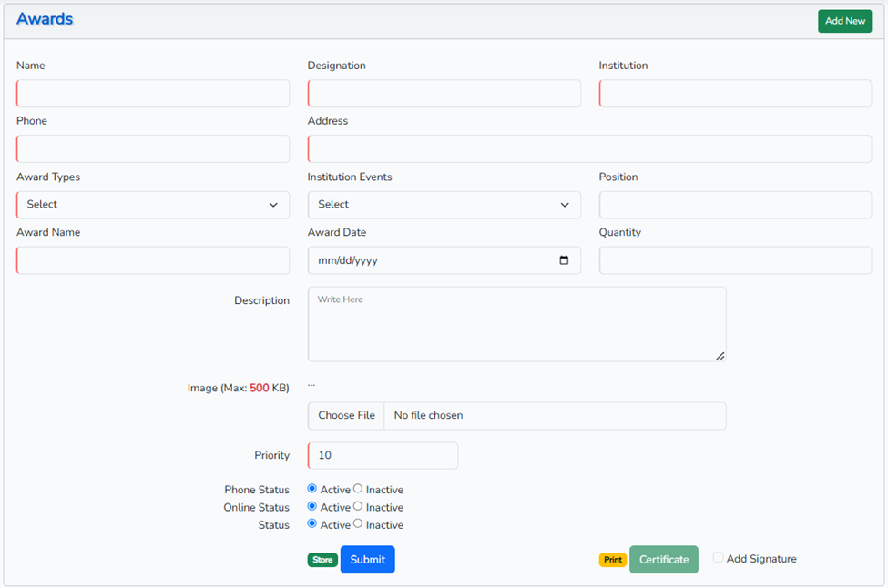Open the Institution Events dropdown

click(x=444, y=205)
